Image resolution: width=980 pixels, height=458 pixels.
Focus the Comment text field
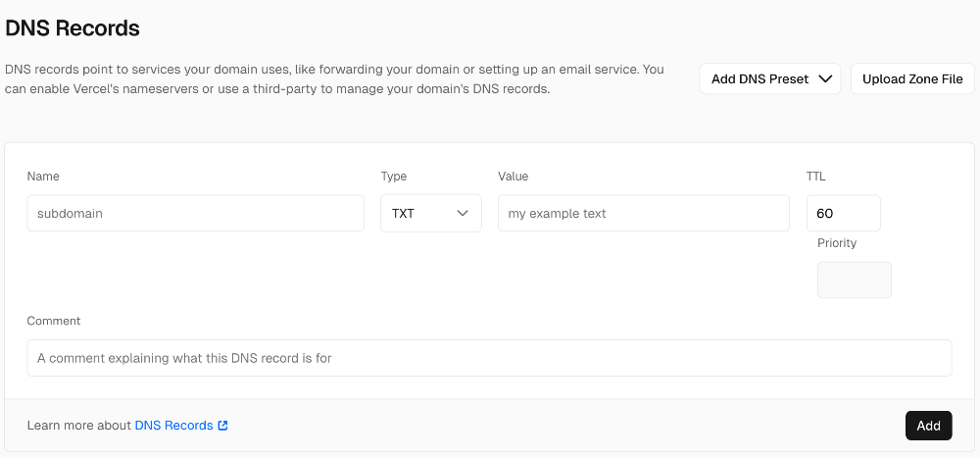pos(489,358)
